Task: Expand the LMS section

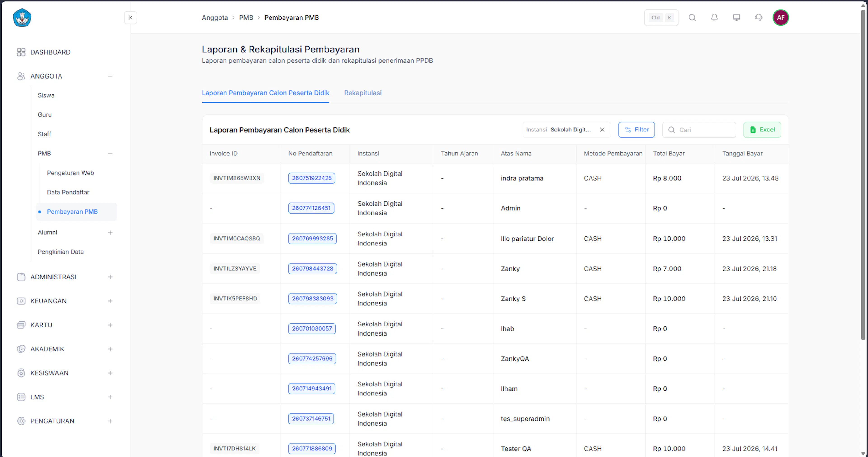Action: tap(110, 397)
